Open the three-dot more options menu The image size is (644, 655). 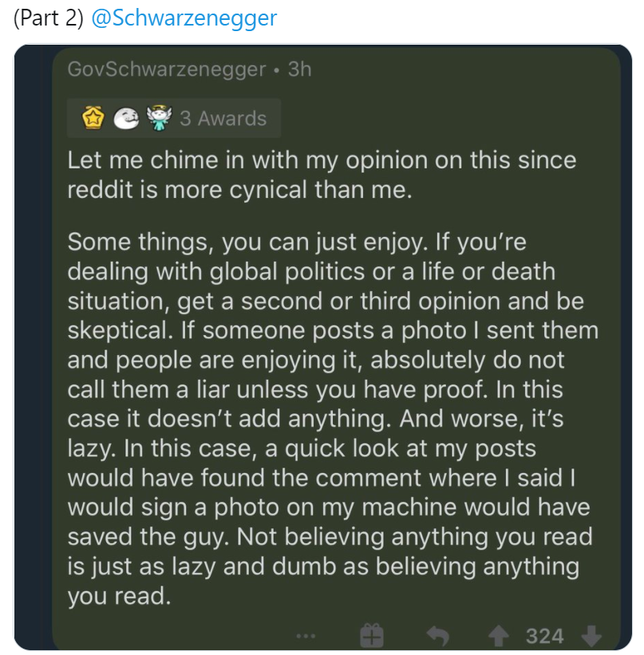[306, 637]
